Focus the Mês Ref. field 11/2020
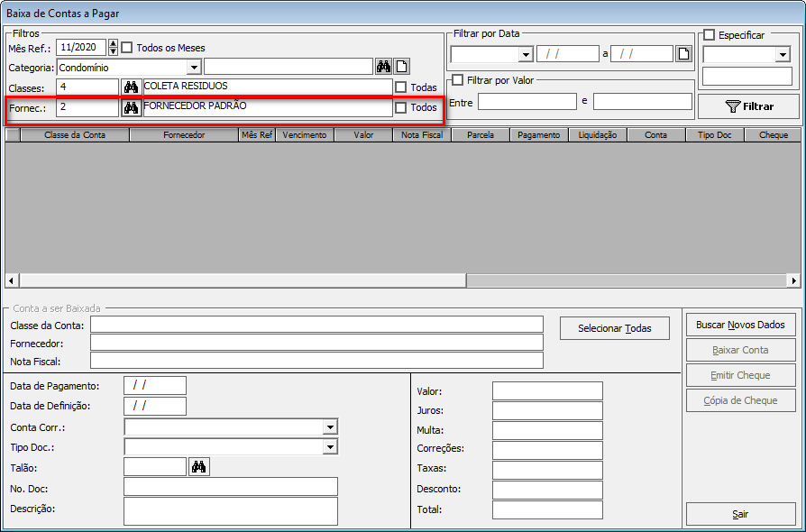This screenshot has height=532, width=806. point(81,47)
